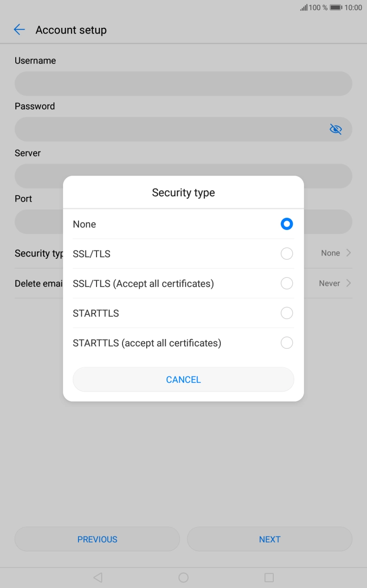Expand Delete email chevron showing Never
The image size is (367, 588).
pyautogui.click(x=348, y=283)
